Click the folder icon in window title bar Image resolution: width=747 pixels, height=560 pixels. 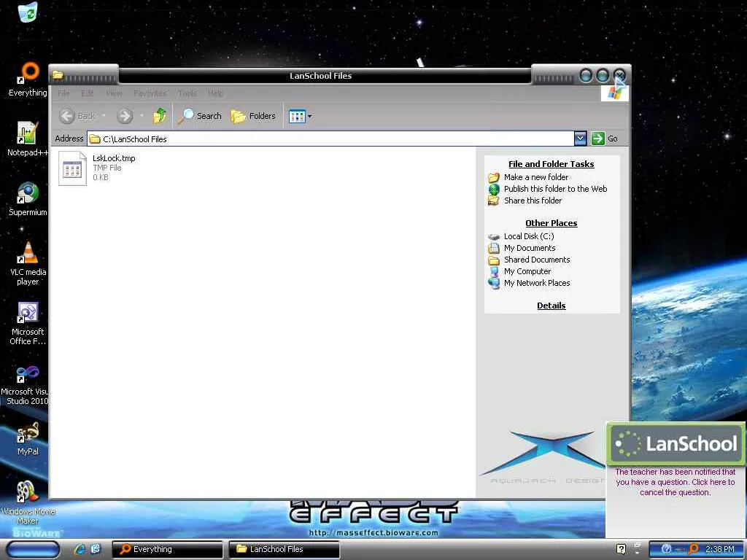point(58,75)
